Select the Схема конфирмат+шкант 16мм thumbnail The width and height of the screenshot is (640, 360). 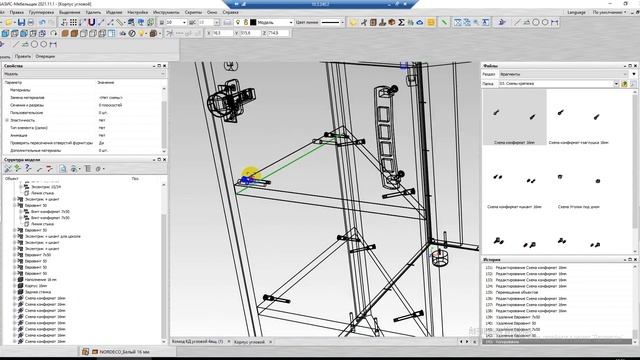click(x=514, y=182)
